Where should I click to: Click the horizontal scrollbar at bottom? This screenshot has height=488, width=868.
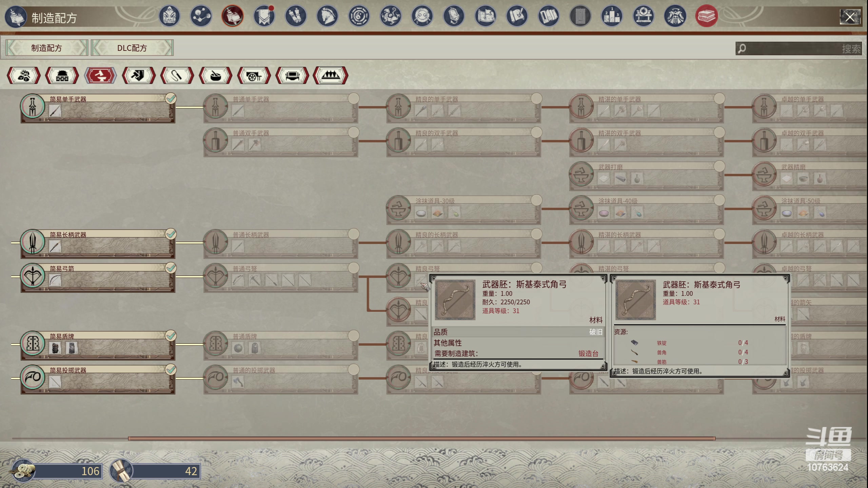(x=421, y=439)
